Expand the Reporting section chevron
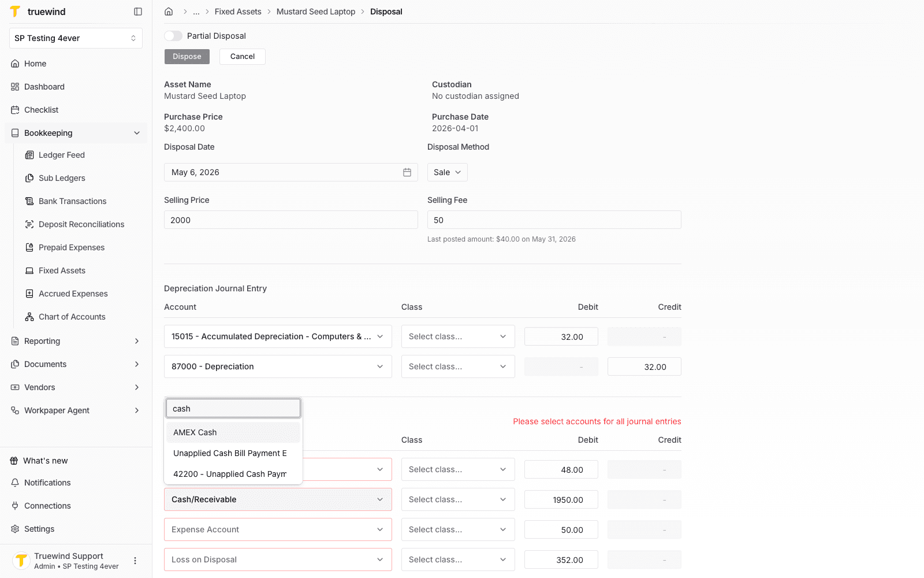The image size is (924, 578). 137,341
